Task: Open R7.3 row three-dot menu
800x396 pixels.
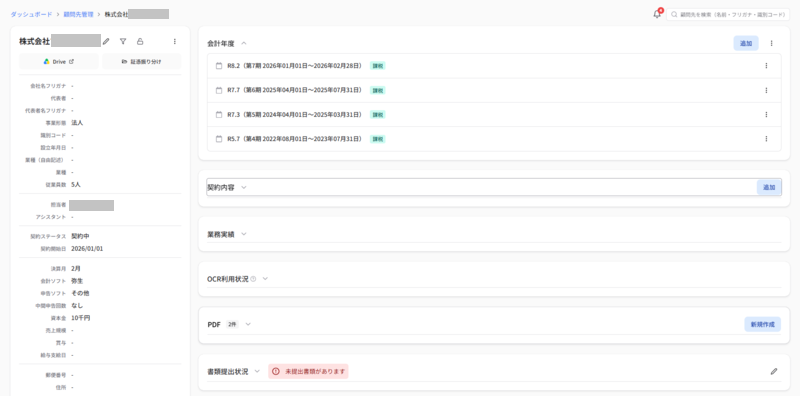Action: [x=766, y=114]
